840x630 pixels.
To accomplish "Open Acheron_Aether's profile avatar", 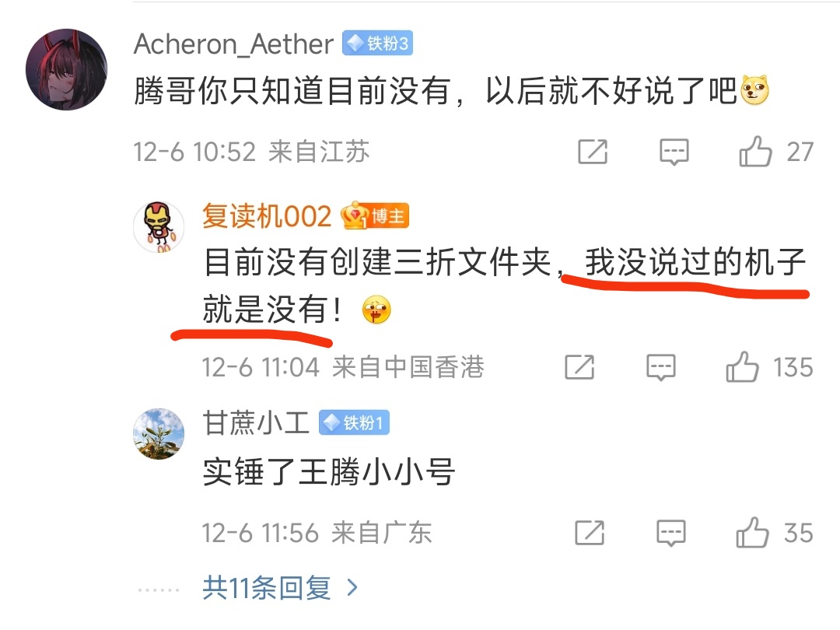I will tap(66, 70).
